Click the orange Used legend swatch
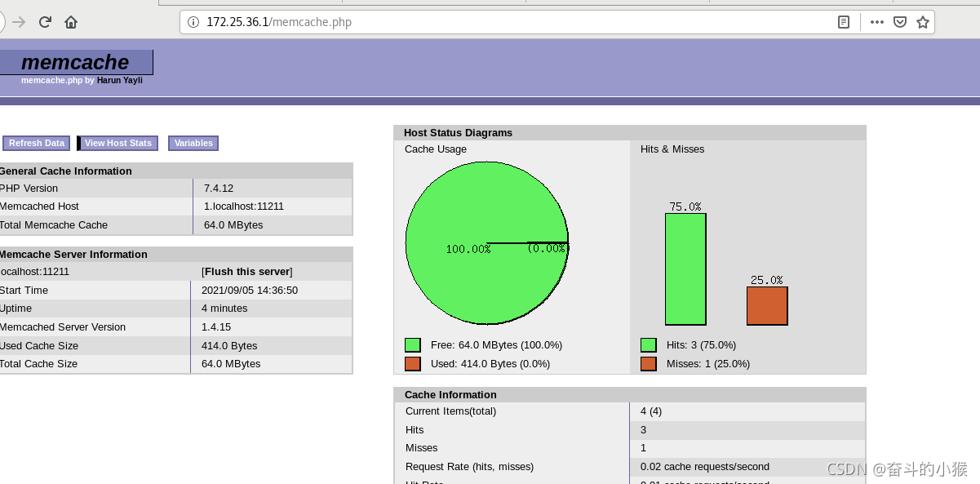Image resolution: width=980 pixels, height=484 pixels. (413, 364)
